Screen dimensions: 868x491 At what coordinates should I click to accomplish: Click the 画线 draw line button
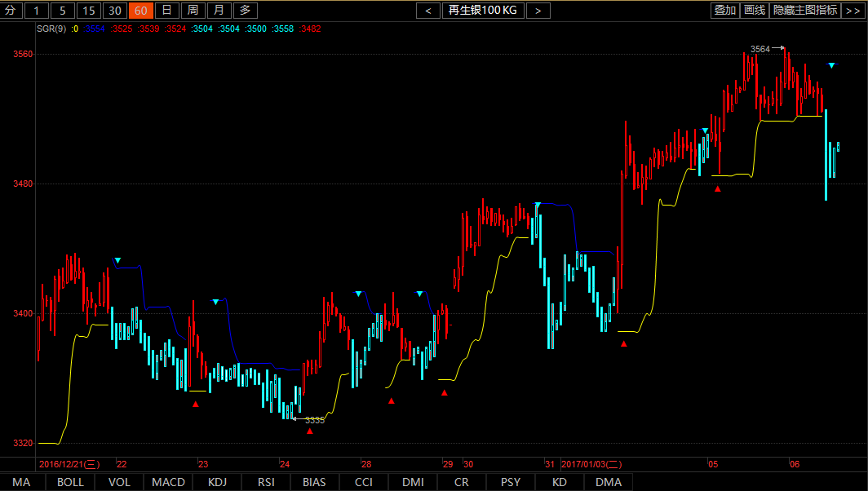755,11
